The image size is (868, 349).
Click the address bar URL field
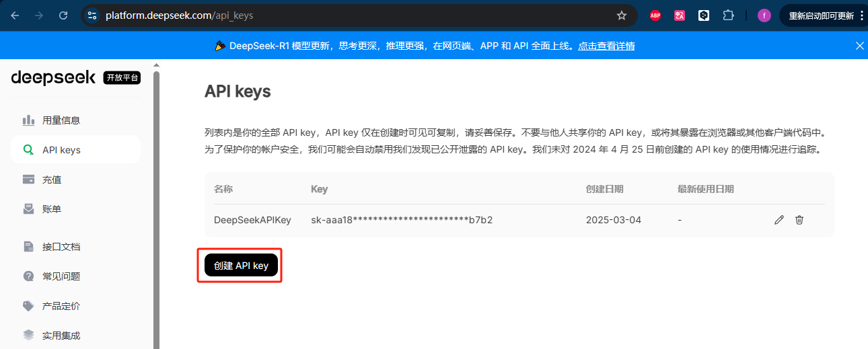[357, 15]
